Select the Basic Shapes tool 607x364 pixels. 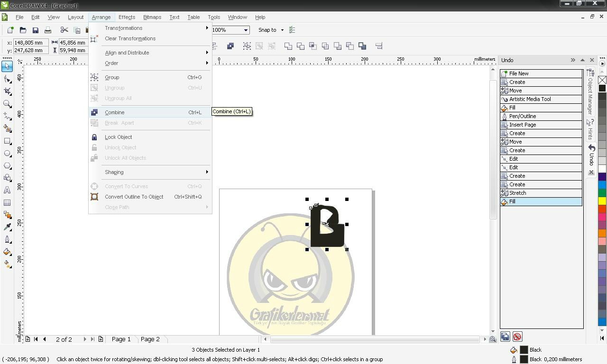(7, 178)
